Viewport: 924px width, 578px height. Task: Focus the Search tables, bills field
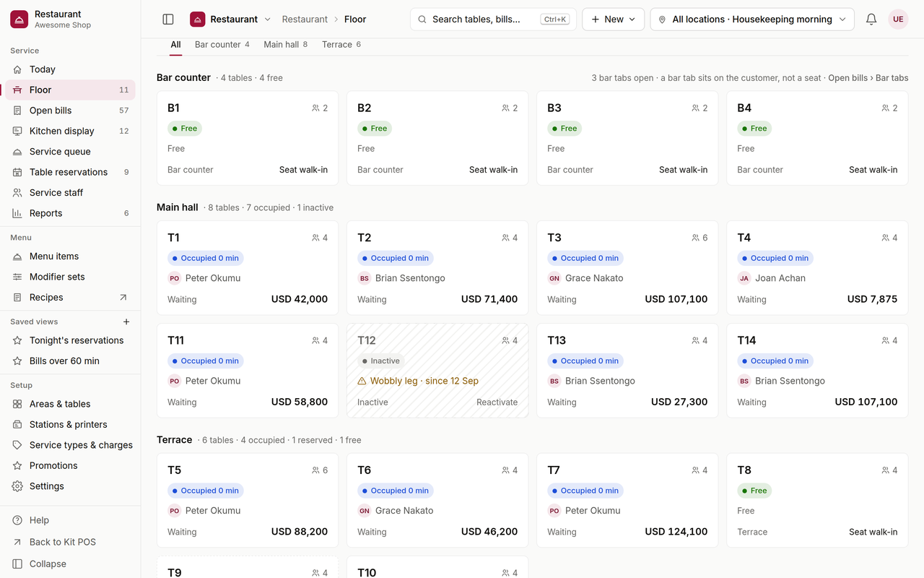pos(493,20)
